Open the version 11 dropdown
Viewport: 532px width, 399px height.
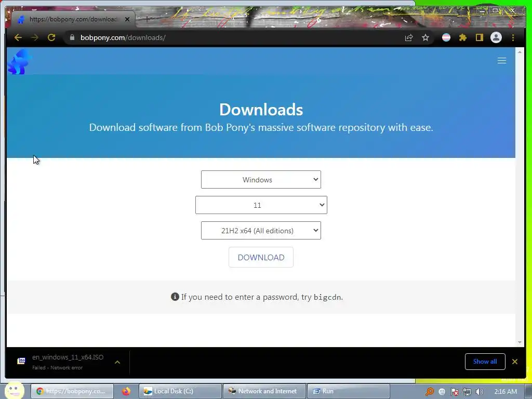[x=261, y=205]
